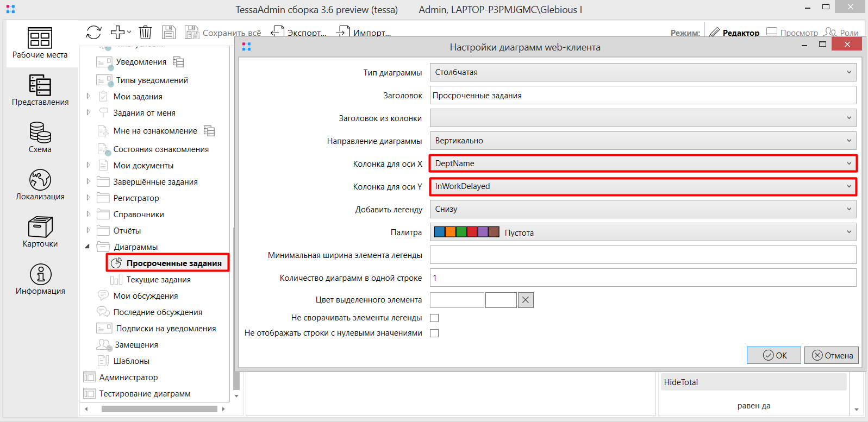The width and height of the screenshot is (868, 422).
Task: Select Текущие задания tree item
Action: pos(158,280)
